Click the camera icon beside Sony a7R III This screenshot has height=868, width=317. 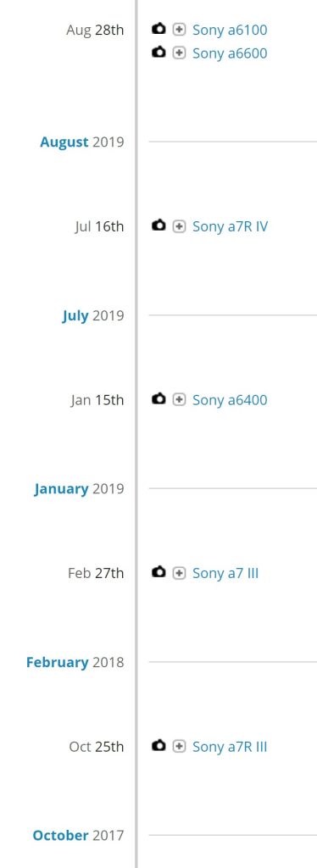pyautogui.click(x=158, y=746)
